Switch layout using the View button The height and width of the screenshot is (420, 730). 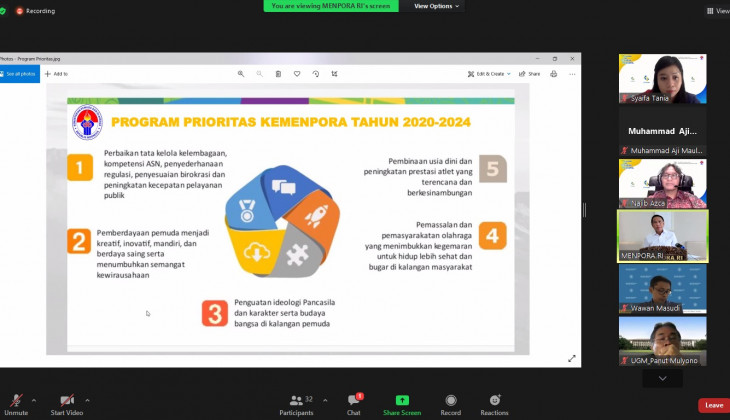click(718, 11)
